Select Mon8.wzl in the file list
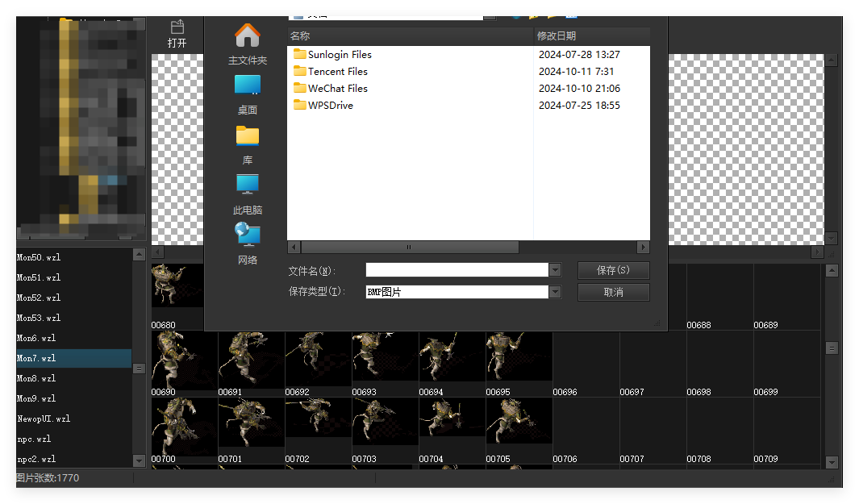 pos(74,378)
